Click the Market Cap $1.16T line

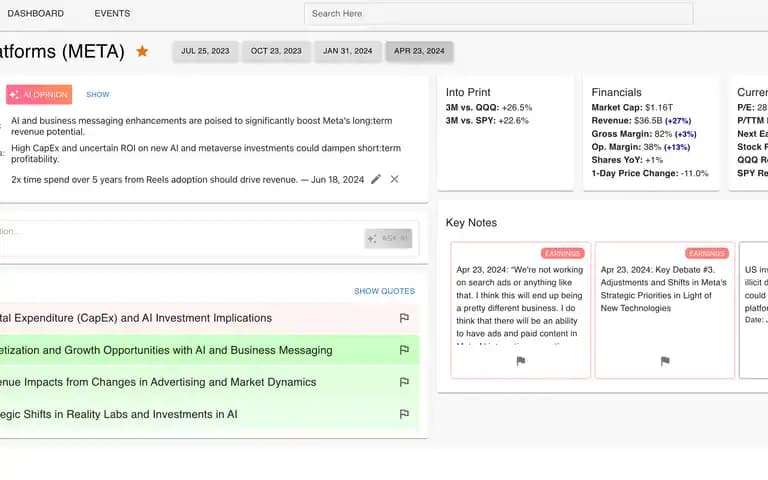(x=632, y=107)
